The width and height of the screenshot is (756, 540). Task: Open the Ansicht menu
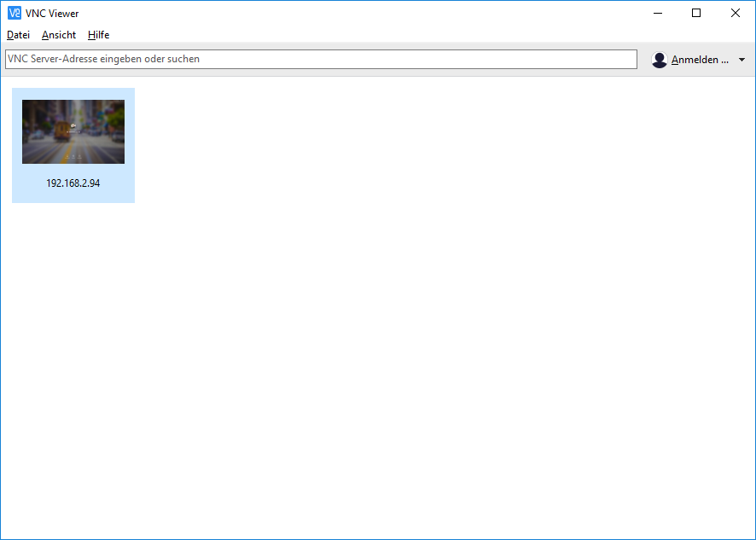tap(59, 35)
